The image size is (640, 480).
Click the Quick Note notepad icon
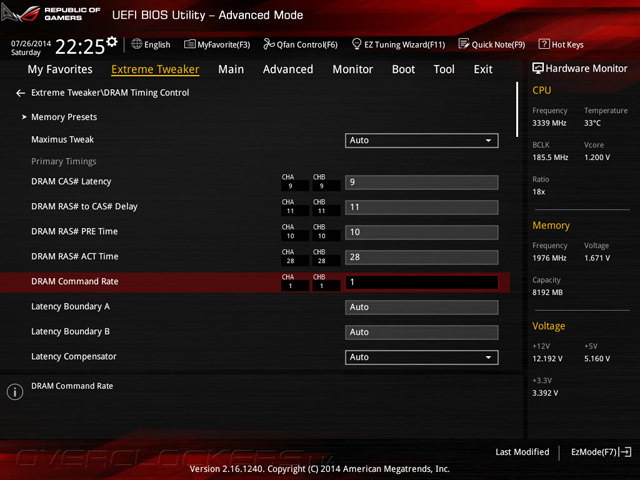(464, 44)
